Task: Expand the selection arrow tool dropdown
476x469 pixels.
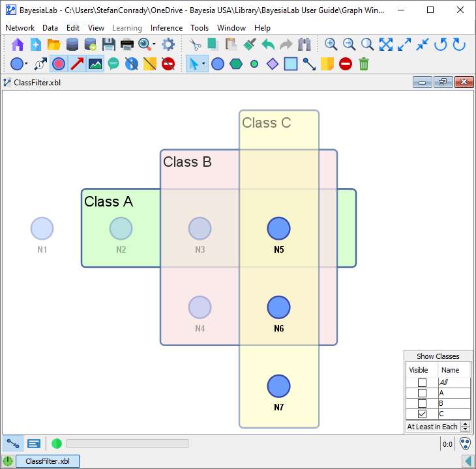Action: click(203, 64)
